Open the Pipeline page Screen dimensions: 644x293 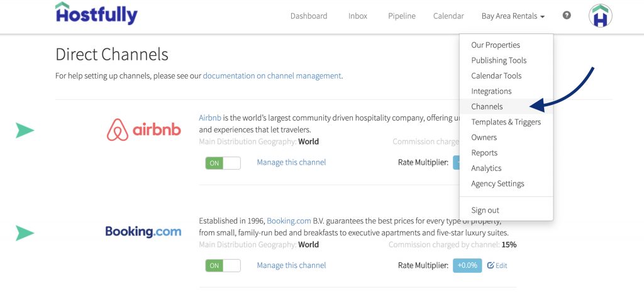pyautogui.click(x=402, y=16)
